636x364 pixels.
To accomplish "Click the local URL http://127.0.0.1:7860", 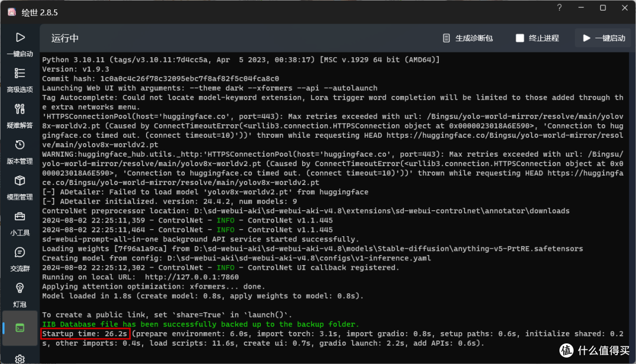I will (x=192, y=277).
